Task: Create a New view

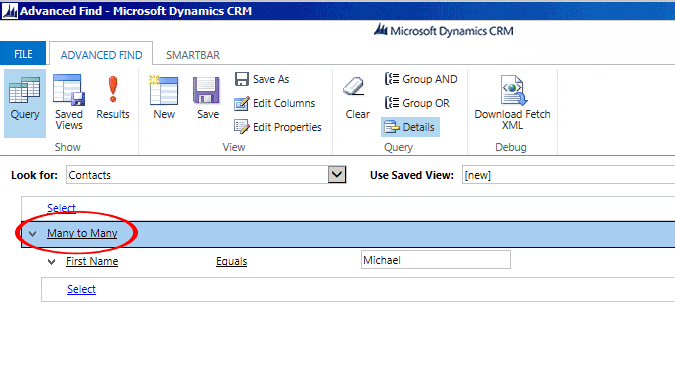Action: [x=164, y=98]
